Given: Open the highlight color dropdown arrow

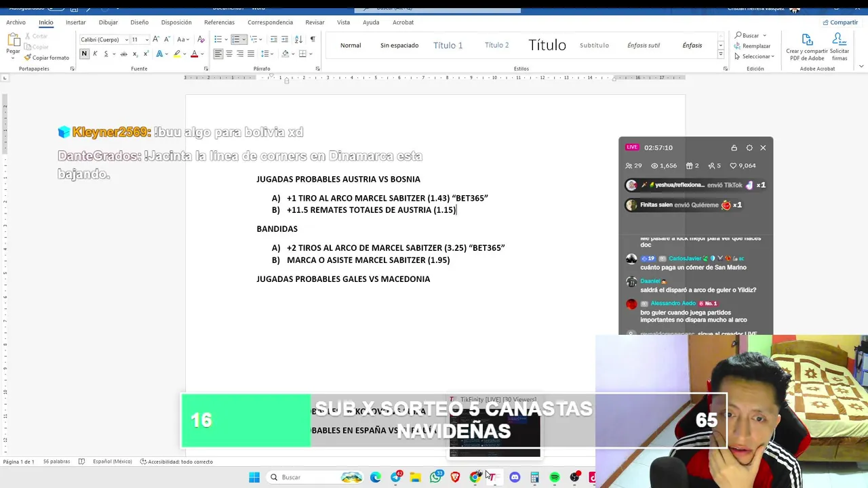Looking at the screenshot, I should pos(184,54).
